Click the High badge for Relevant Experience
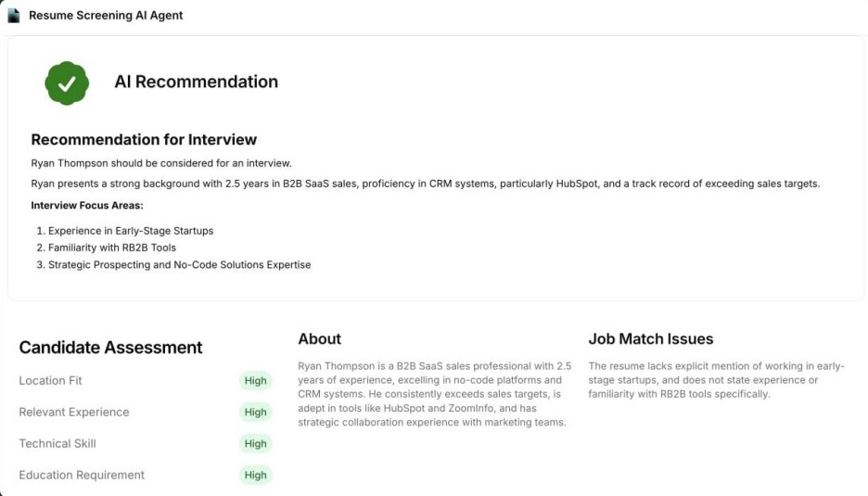 [255, 413]
